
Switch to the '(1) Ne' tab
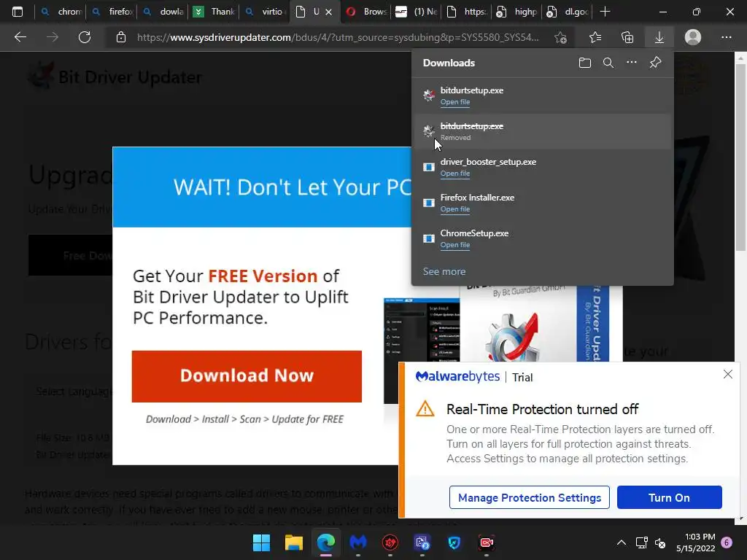[x=417, y=12]
